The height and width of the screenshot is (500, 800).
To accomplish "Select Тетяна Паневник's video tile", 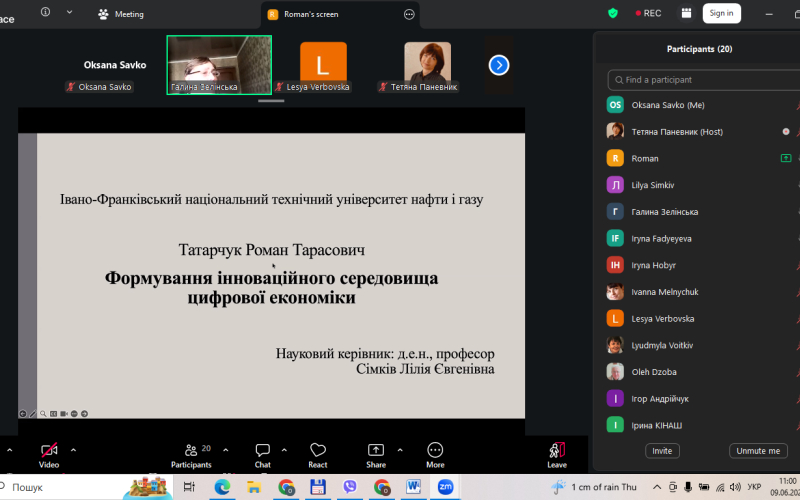I will pyautogui.click(x=428, y=65).
